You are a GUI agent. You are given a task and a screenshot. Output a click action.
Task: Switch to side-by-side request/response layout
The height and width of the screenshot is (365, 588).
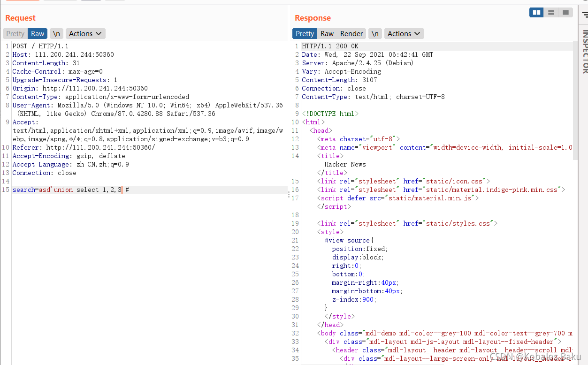click(x=536, y=13)
